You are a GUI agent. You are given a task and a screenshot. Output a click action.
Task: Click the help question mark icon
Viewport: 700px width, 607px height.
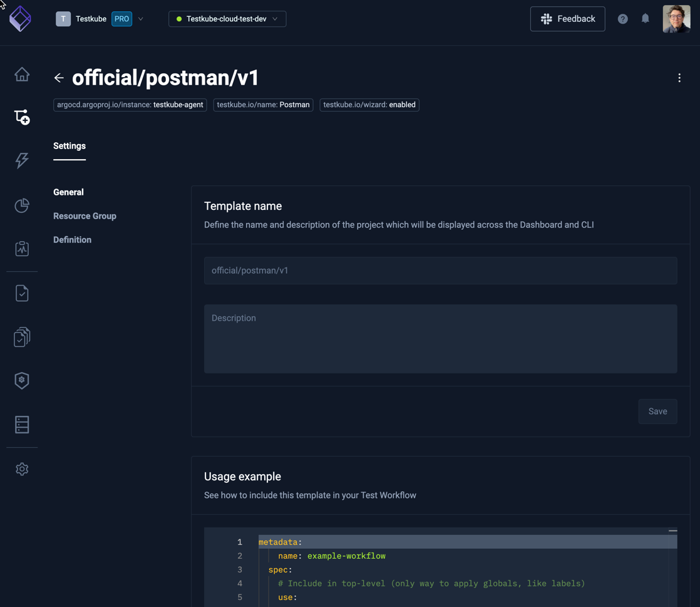(x=622, y=19)
